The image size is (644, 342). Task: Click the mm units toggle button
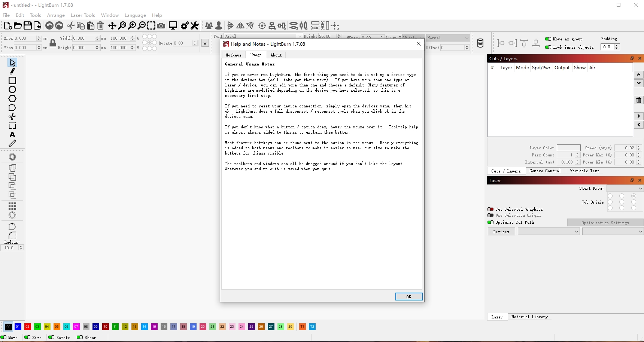tap(205, 43)
